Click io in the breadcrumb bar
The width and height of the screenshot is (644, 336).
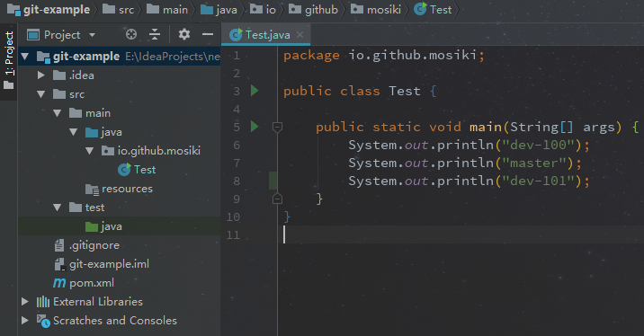[x=271, y=10]
